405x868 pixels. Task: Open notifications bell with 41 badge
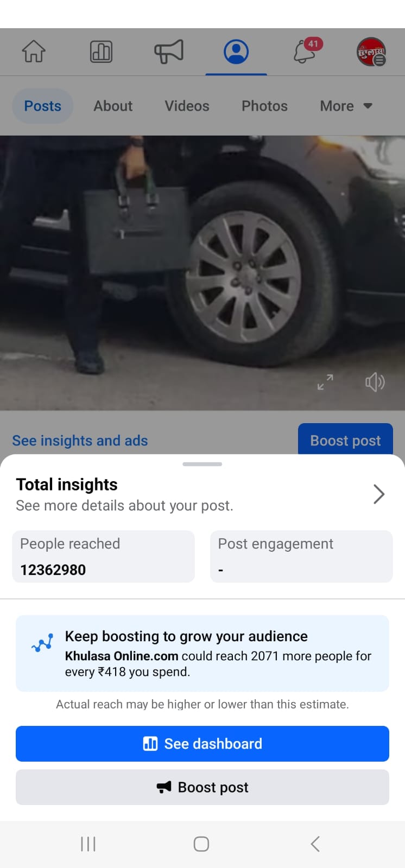point(306,52)
